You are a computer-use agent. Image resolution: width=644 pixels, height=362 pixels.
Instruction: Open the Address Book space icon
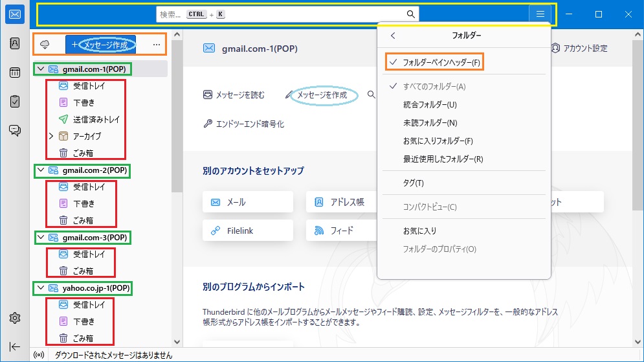tap(14, 43)
